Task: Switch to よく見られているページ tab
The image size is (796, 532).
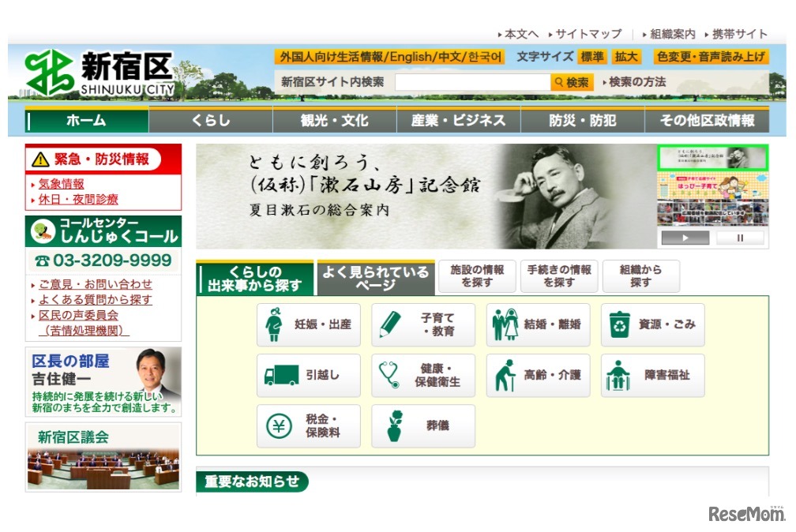Action: point(376,278)
